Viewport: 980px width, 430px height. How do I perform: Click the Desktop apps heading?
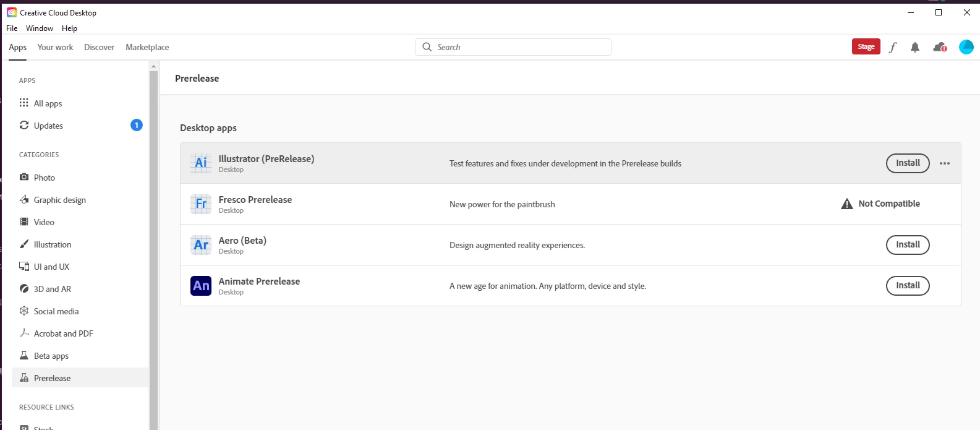208,127
